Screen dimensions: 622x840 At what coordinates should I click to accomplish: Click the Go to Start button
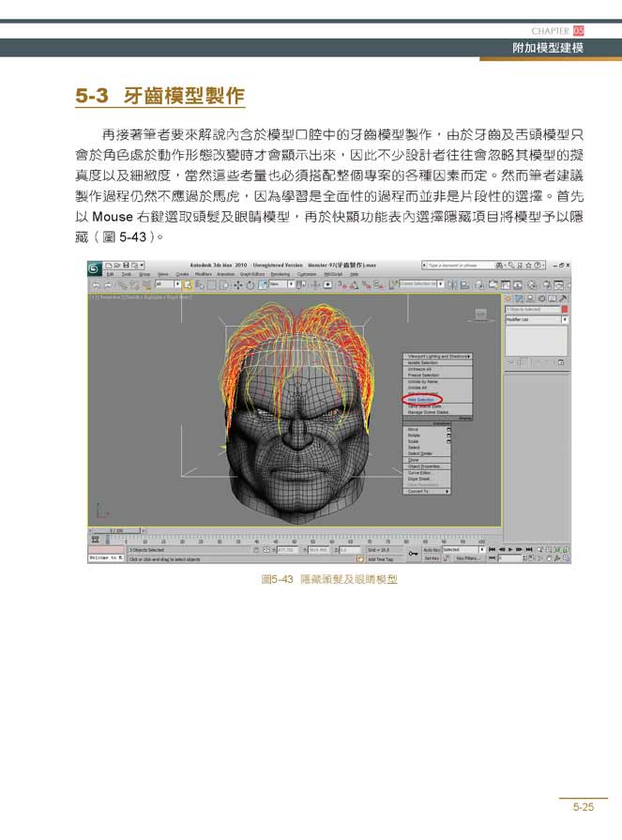(x=492, y=550)
